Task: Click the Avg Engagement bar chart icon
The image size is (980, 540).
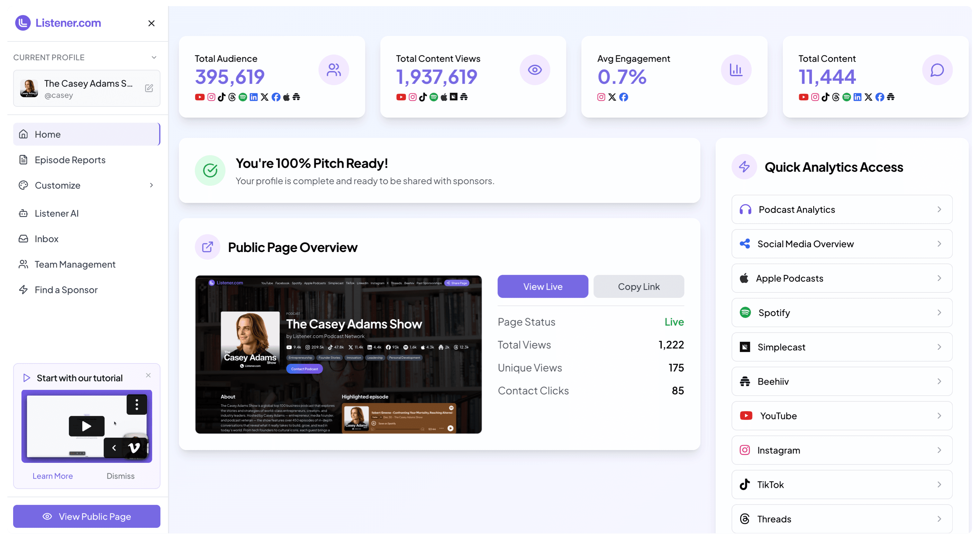Action: tap(736, 70)
